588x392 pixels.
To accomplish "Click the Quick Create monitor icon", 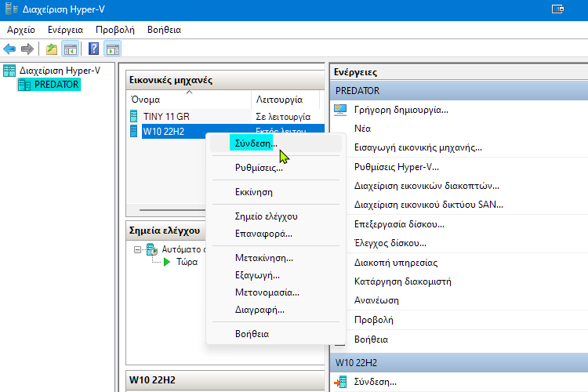I will [340, 110].
